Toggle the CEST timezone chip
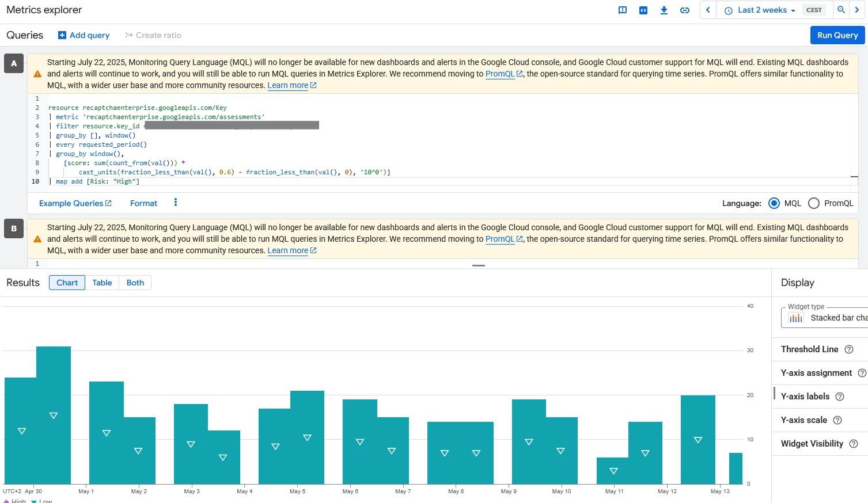This screenshot has width=868, height=503. pyautogui.click(x=814, y=10)
